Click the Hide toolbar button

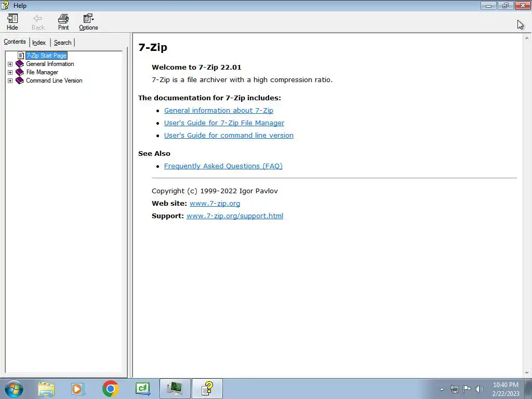click(12, 22)
